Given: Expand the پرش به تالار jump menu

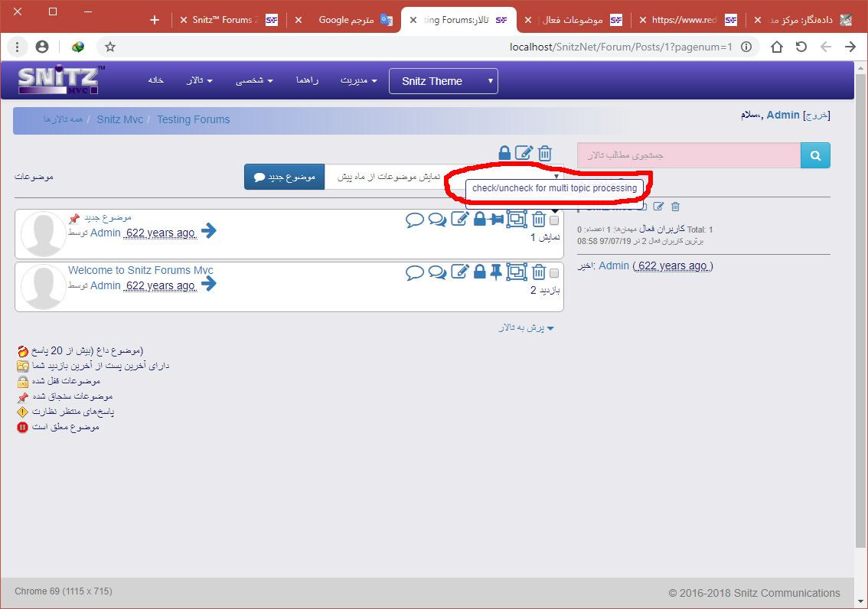Looking at the screenshot, I should pos(525,327).
